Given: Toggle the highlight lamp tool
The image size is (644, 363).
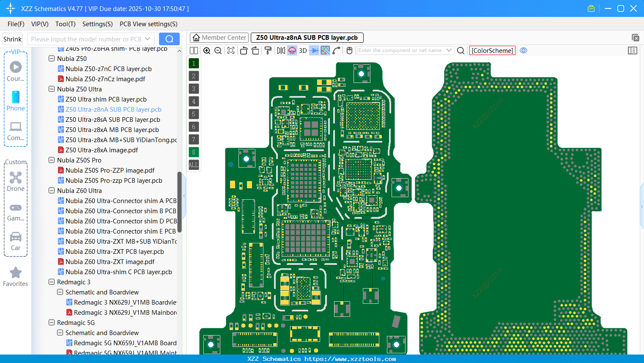Looking at the screenshot, I should point(293,50).
